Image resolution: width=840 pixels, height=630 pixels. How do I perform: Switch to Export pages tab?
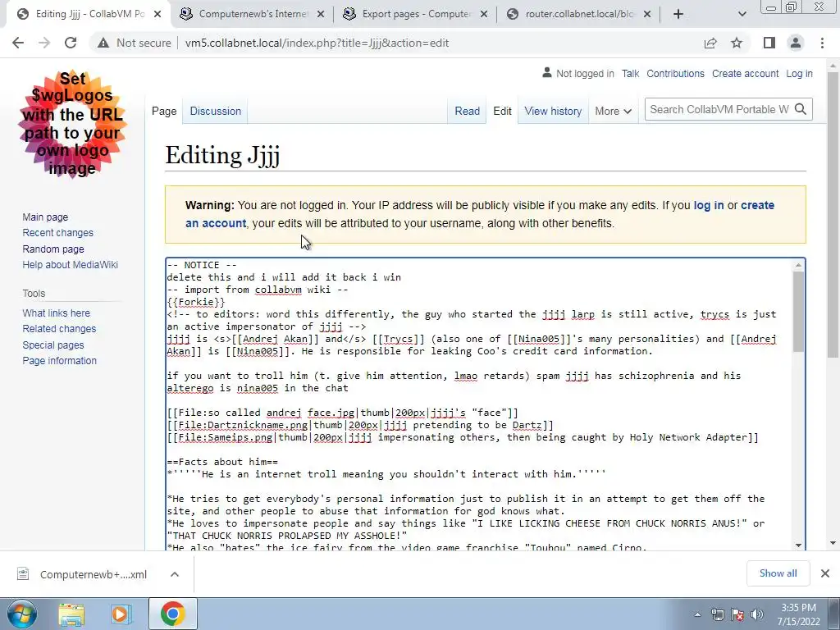pos(416,15)
